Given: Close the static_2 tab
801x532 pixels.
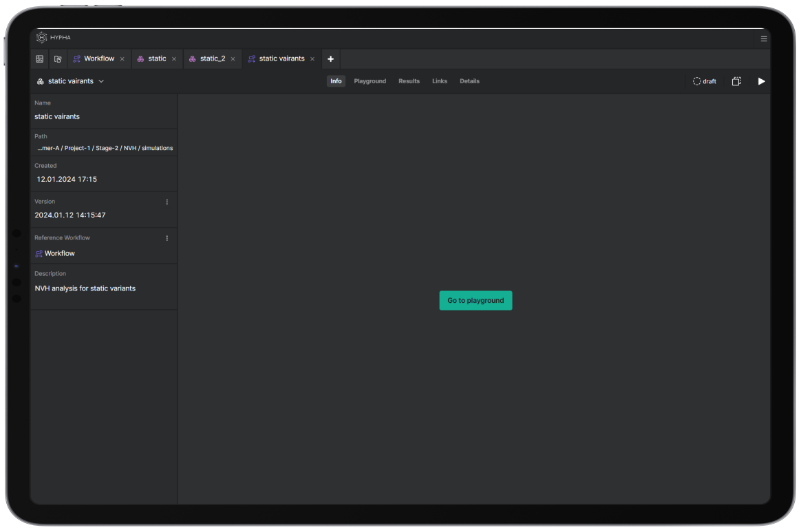Looking at the screenshot, I should pyautogui.click(x=233, y=59).
